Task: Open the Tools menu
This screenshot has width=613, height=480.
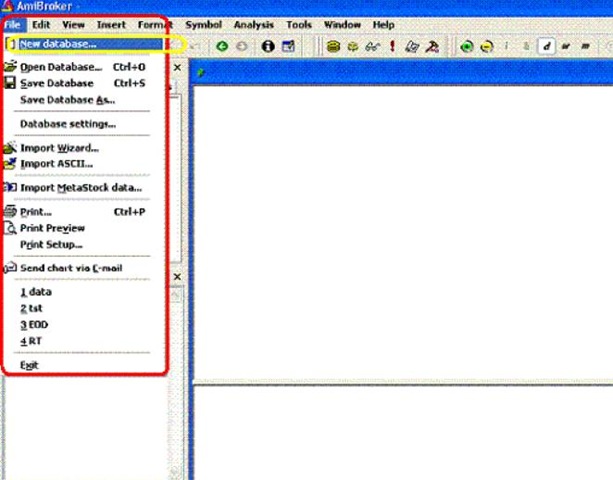Action: 299,25
